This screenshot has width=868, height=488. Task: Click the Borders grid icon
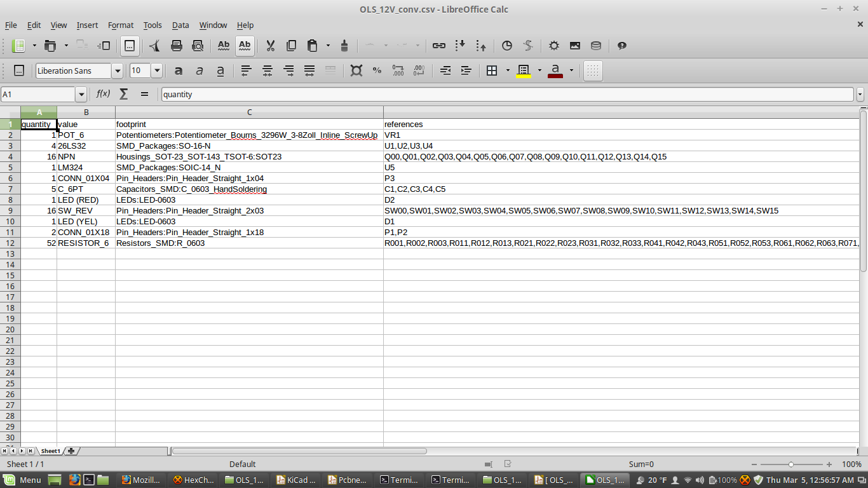(x=492, y=71)
